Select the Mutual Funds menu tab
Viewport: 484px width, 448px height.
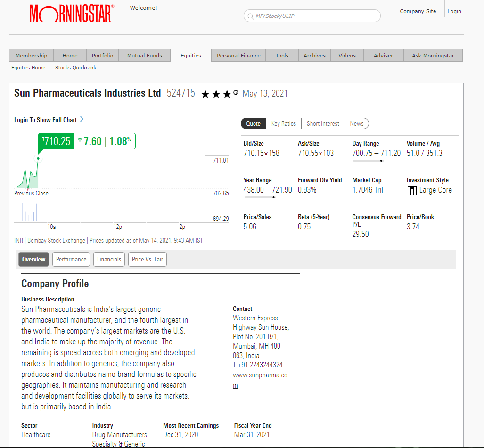coord(145,56)
